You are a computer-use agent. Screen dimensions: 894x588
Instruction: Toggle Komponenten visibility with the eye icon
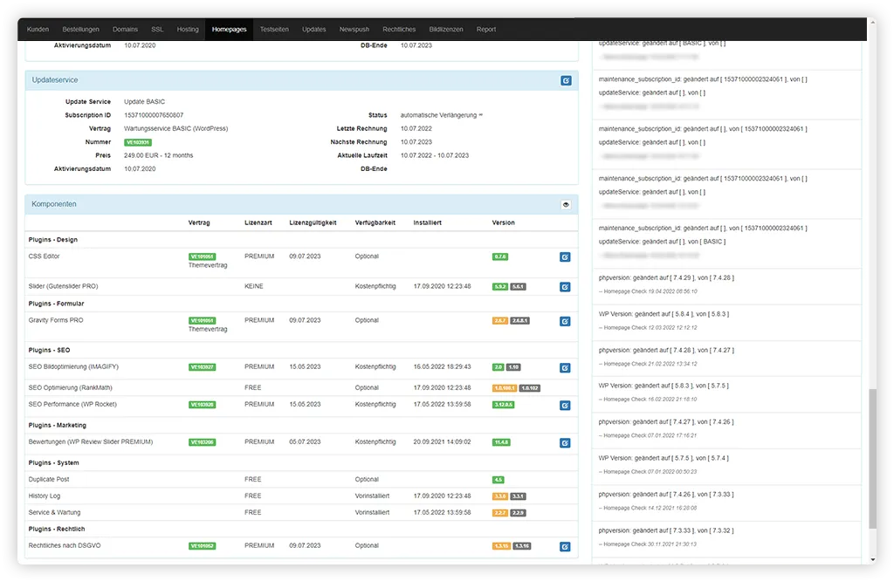pyautogui.click(x=566, y=204)
